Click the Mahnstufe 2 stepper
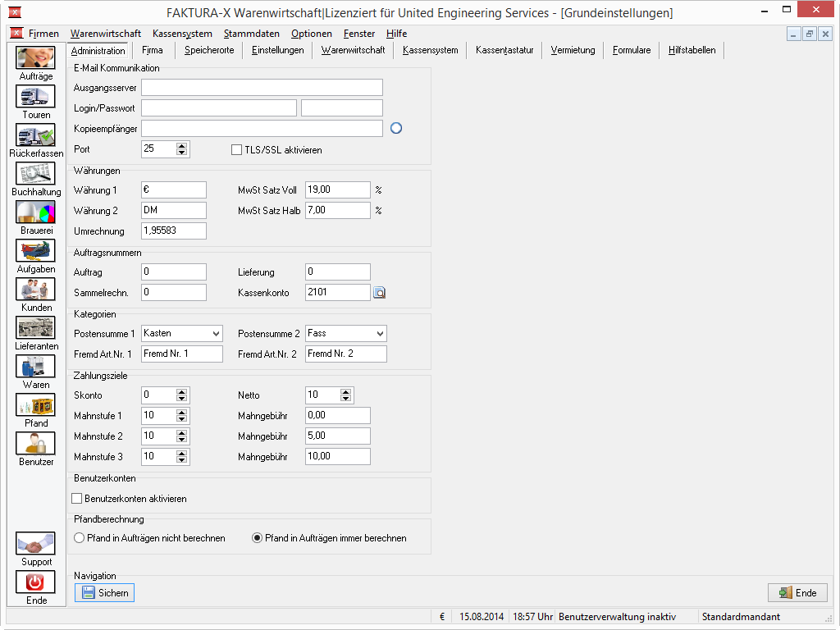The height and width of the screenshot is (630, 840). [182, 436]
